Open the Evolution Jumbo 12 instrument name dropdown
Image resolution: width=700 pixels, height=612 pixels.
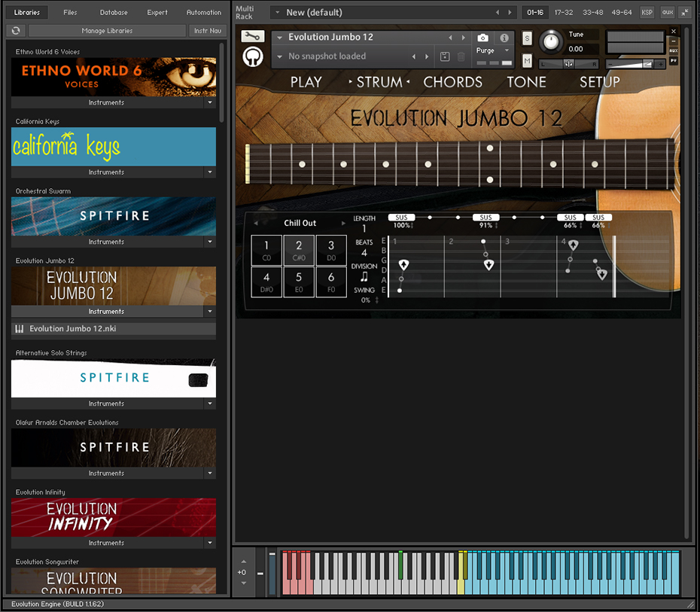(x=280, y=38)
